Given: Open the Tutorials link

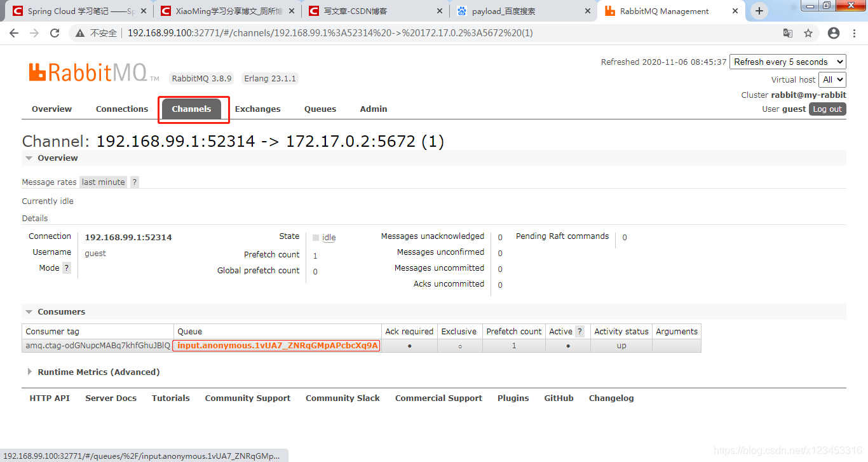Looking at the screenshot, I should coord(170,398).
